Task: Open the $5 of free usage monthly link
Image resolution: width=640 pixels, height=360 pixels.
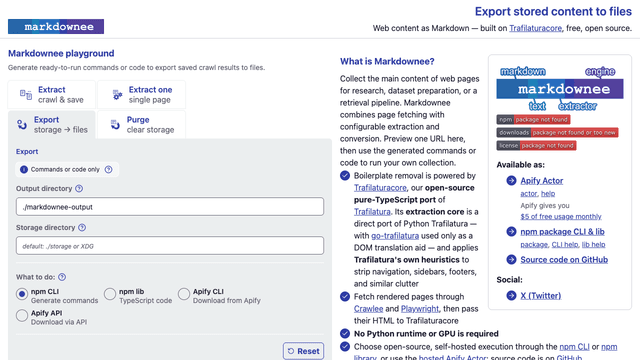Action: pyautogui.click(x=561, y=216)
